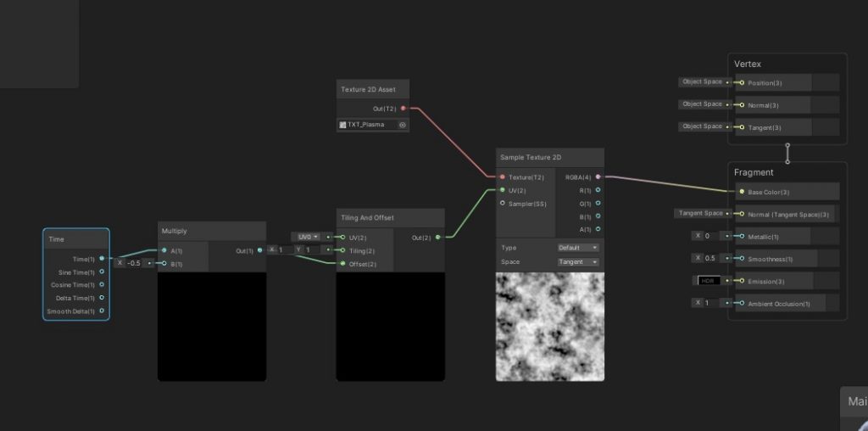Click Texture 2D Asset Out(T2) port
The width and height of the screenshot is (868, 431).
[x=403, y=109]
